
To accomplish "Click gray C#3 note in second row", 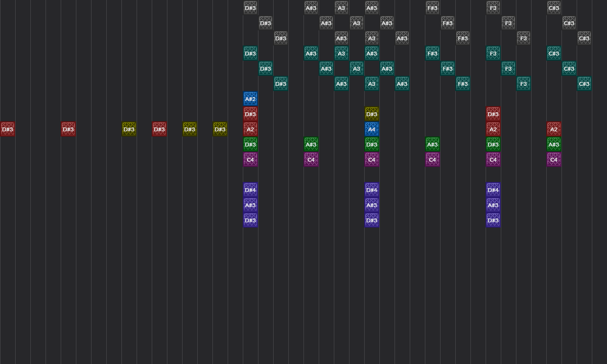I will point(569,23).
